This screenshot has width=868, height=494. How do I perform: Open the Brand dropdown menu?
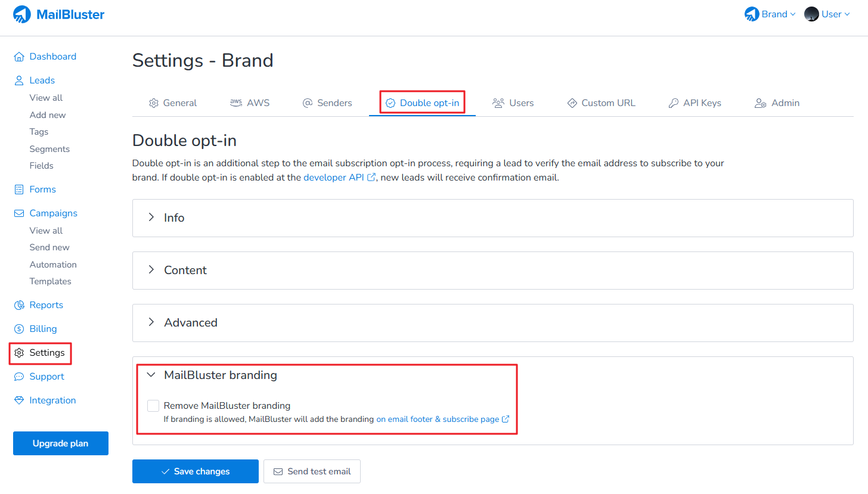(770, 14)
